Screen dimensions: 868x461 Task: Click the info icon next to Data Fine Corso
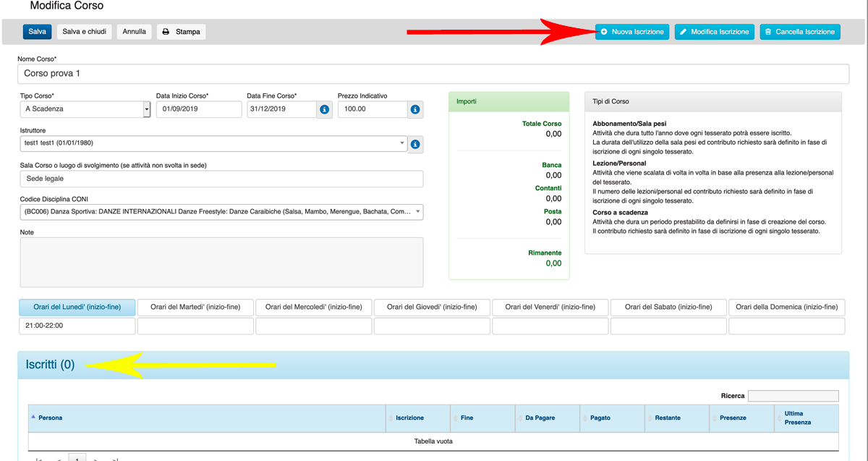point(324,109)
